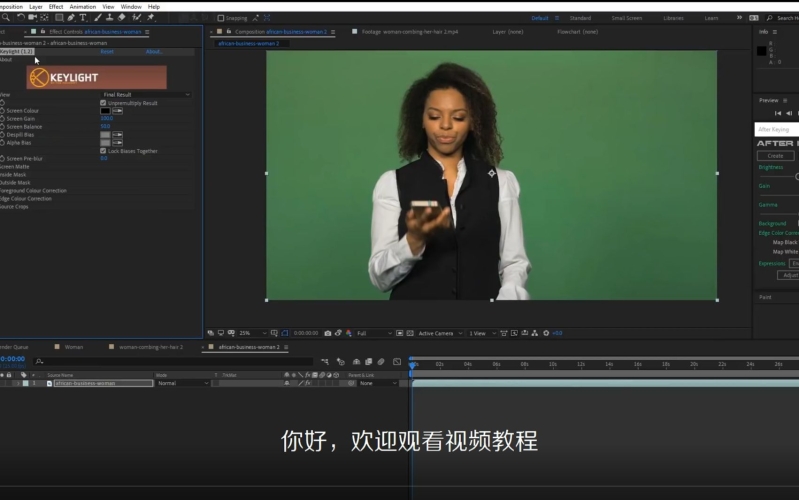Use the Despill Bias eyedropper

pos(118,135)
